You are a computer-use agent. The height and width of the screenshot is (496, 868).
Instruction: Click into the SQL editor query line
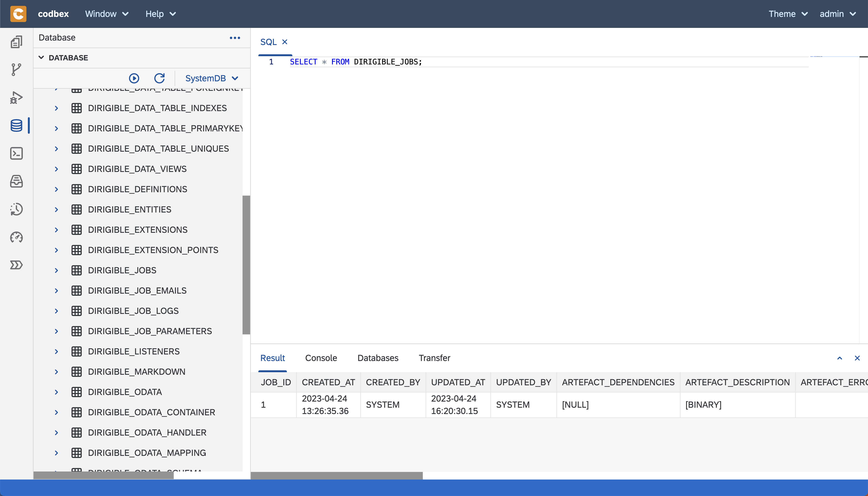[x=549, y=62]
